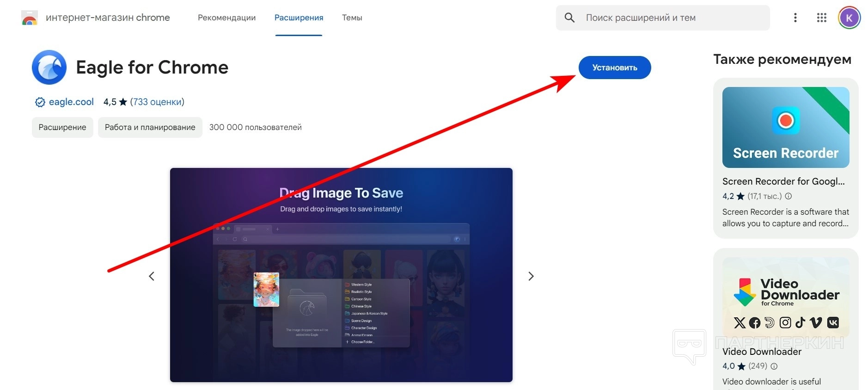This screenshot has width=868, height=390.
Task: Open the Рекомендации tab
Action: click(226, 18)
